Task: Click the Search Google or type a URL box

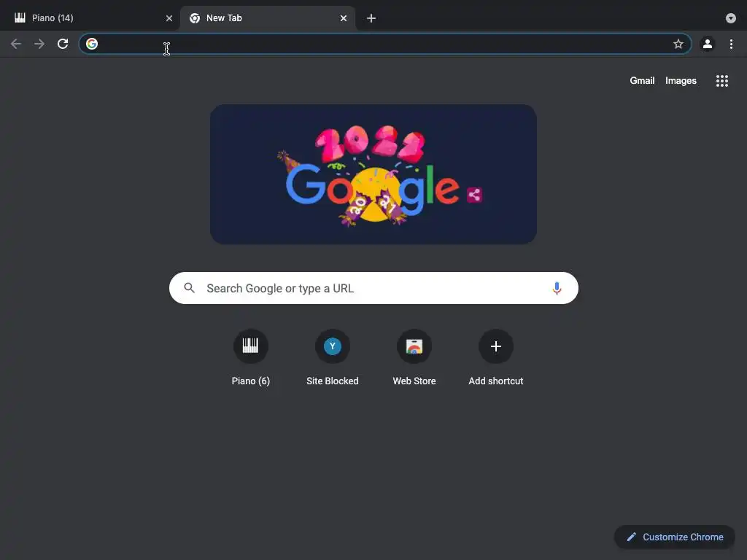Action: [374, 288]
